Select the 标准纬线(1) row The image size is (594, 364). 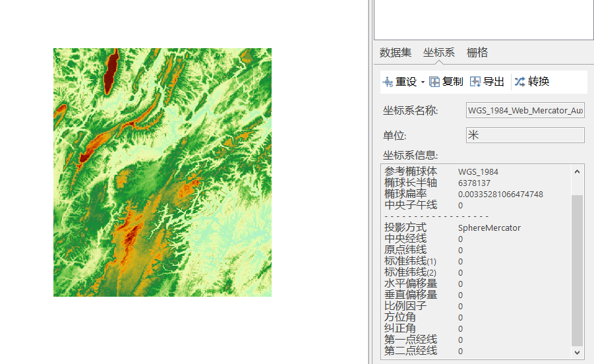(x=477, y=262)
